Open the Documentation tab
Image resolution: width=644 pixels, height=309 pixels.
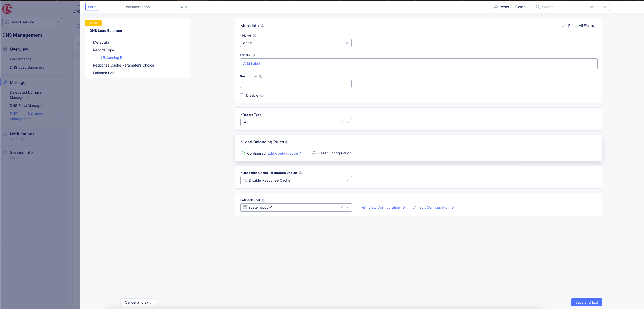[137, 7]
